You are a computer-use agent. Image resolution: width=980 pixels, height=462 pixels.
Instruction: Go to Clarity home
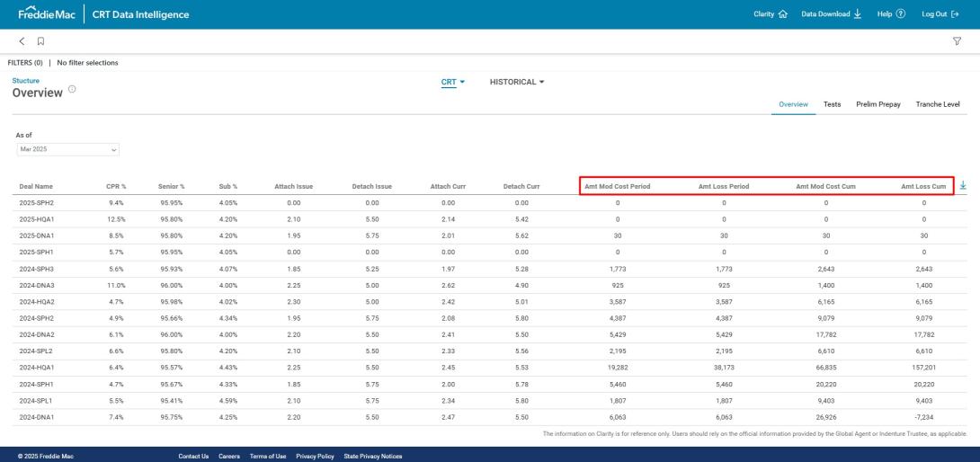click(x=770, y=13)
